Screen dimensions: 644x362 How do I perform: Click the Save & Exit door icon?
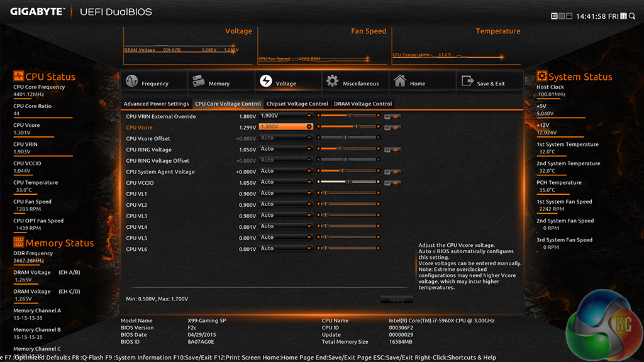[467, 82]
